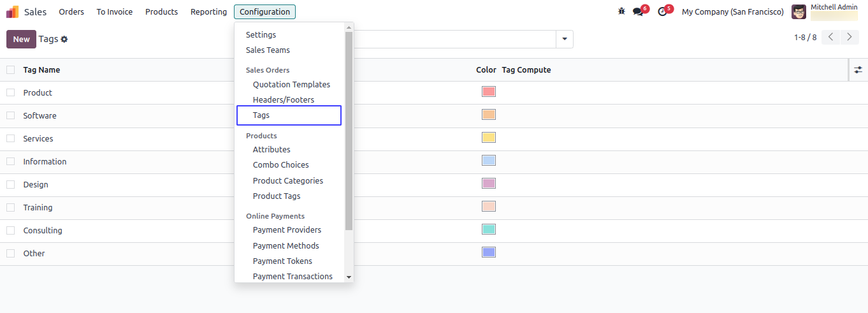Toggle the select-all header checkbox
The height and width of the screenshot is (313, 868).
pyautogui.click(x=10, y=70)
